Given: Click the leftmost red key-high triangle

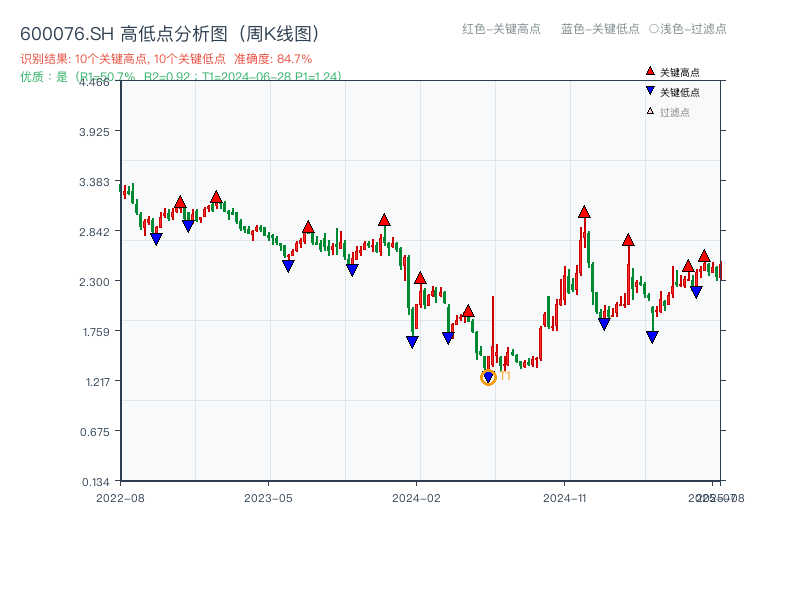Looking at the screenshot, I should tap(180, 203).
